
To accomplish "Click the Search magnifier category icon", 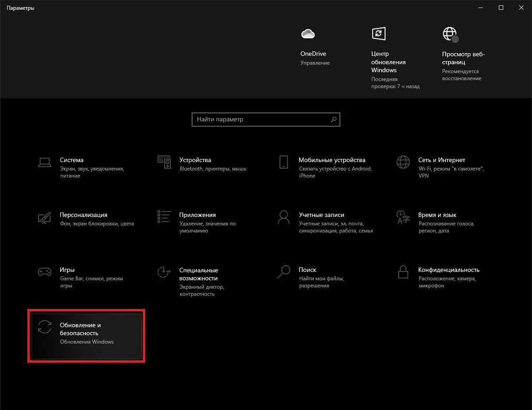I will [284, 272].
